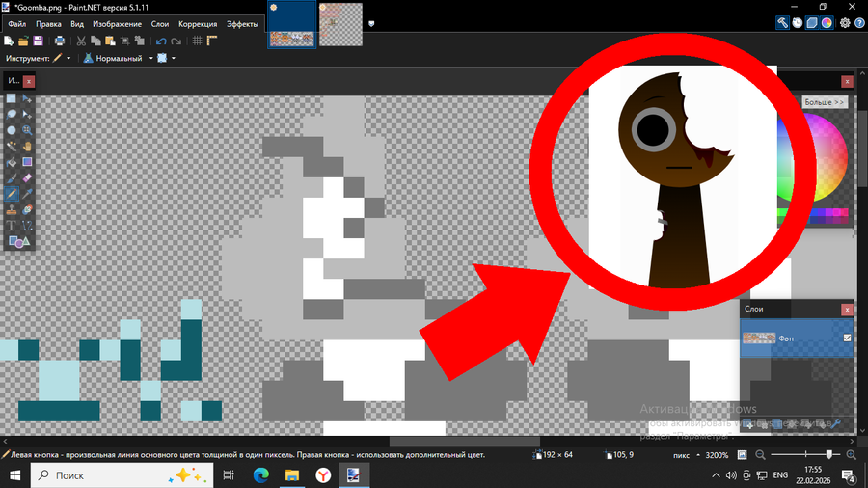Click the Print icon
868x488 pixels.
pyautogui.click(x=59, y=41)
